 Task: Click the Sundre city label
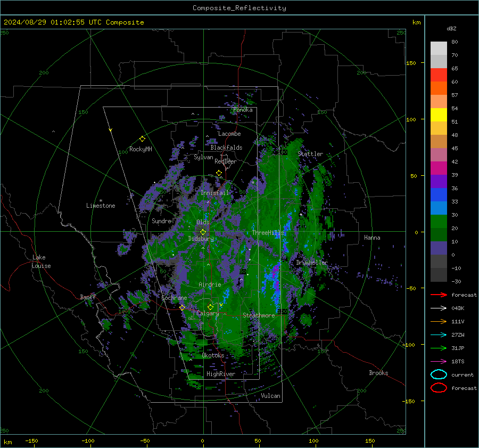point(162,221)
